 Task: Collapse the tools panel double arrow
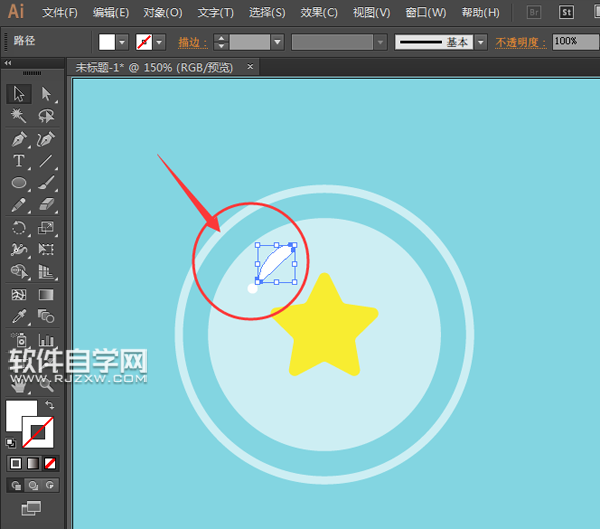click(x=8, y=63)
